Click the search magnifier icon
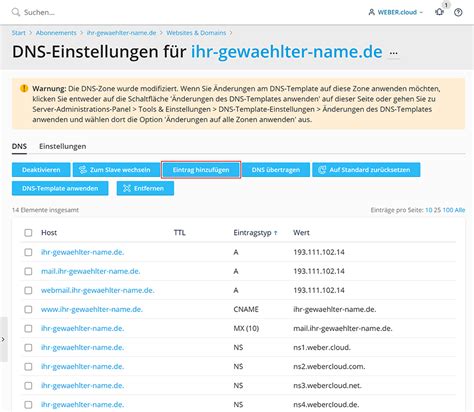Screen dimensions: 474x412 16,12
